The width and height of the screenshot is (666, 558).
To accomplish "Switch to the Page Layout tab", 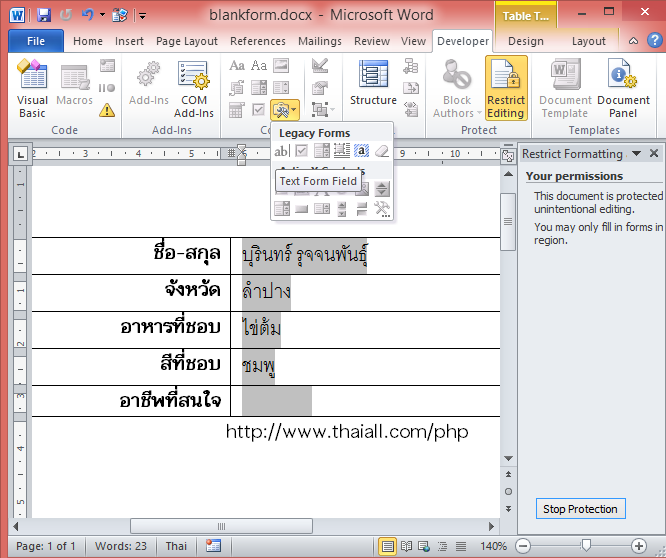I will coord(186,41).
